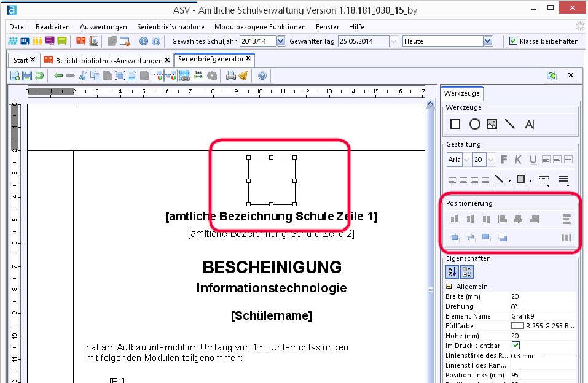The height and width of the screenshot is (383, 588).
Task: Click the scissors cut icon
Action: coord(83,76)
